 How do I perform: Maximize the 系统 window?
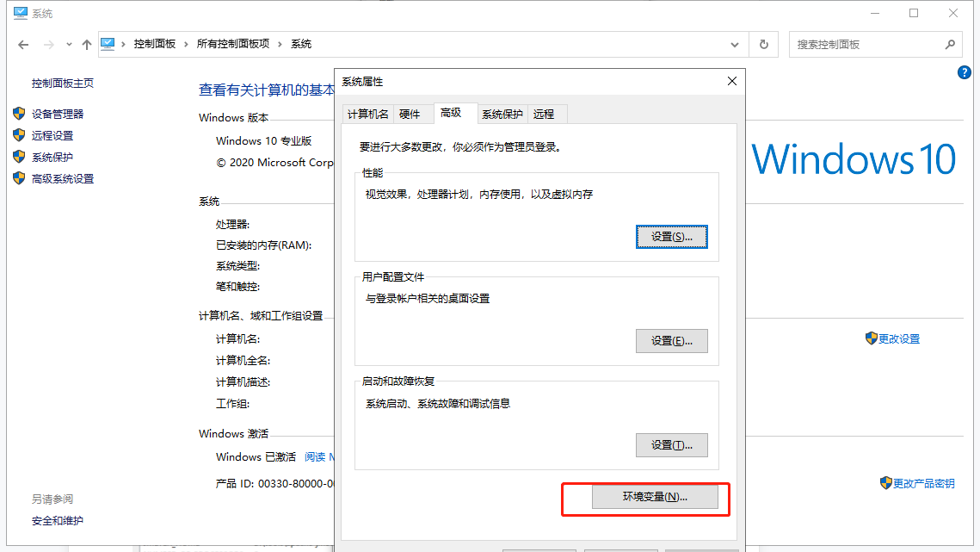coord(914,13)
